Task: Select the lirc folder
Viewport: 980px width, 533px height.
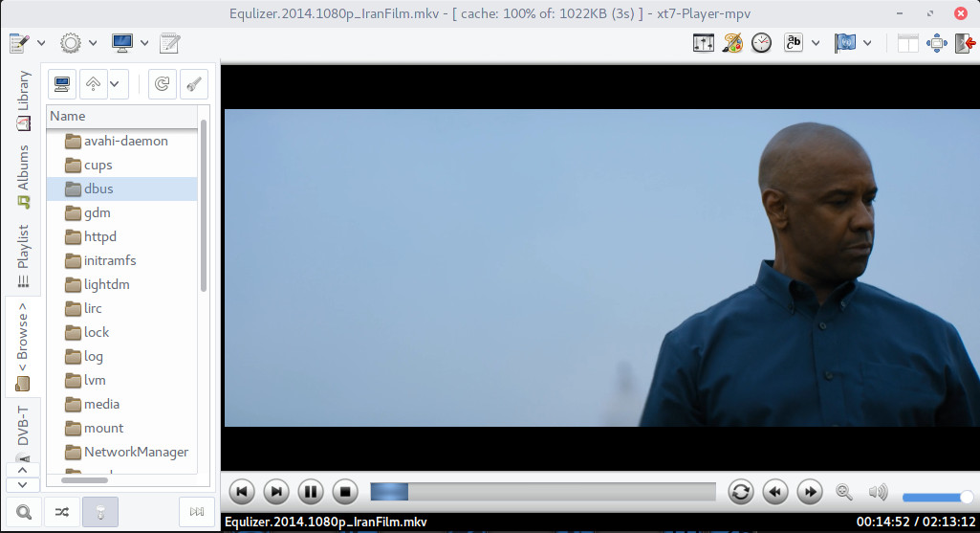Action: pyautogui.click(x=121, y=308)
